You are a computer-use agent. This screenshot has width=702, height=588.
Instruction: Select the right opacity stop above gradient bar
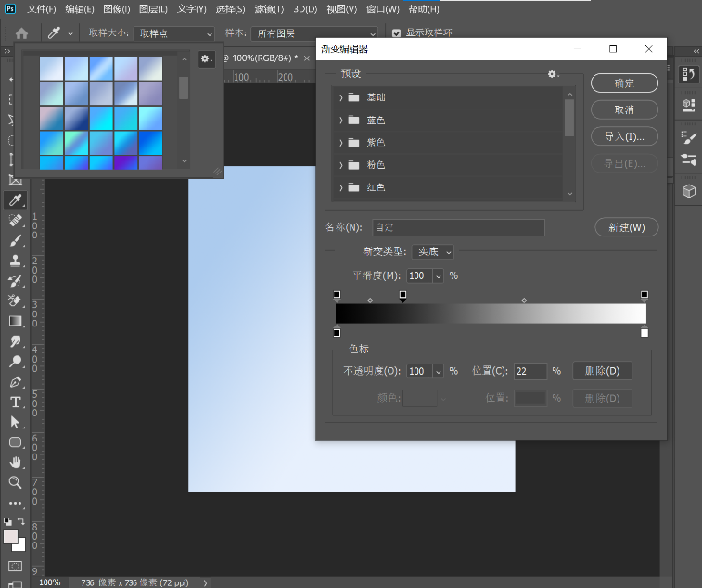645,296
